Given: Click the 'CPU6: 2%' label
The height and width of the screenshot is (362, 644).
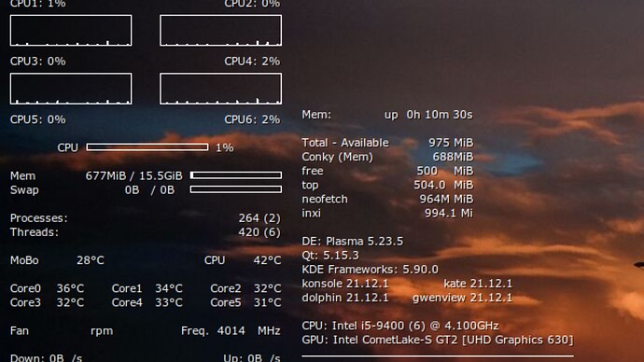Looking at the screenshot, I should point(252,119).
